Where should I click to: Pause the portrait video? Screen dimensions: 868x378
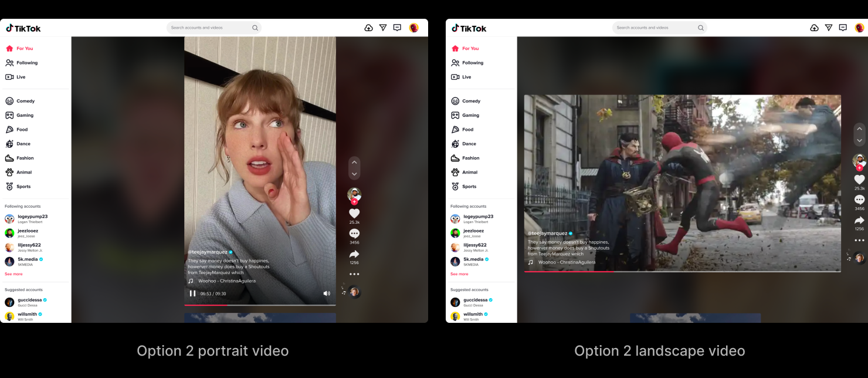(x=193, y=293)
